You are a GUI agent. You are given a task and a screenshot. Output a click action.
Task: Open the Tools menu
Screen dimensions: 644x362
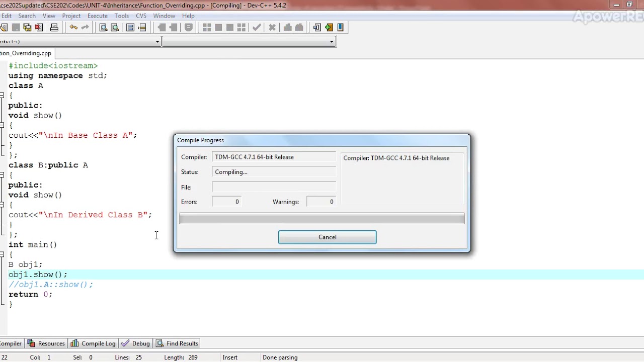[x=122, y=16]
